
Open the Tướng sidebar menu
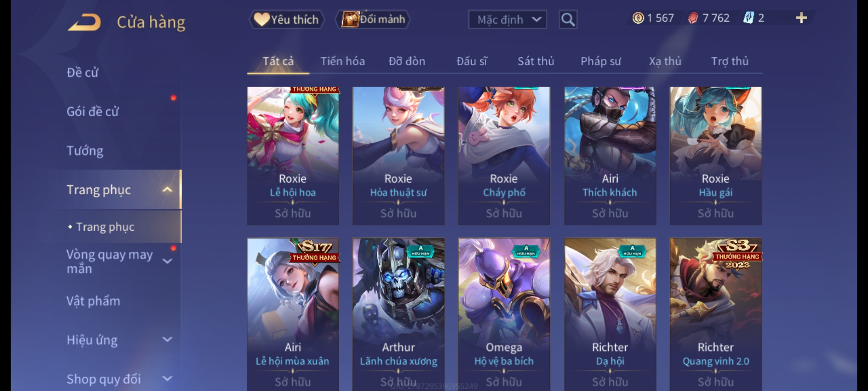pos(85,151)
